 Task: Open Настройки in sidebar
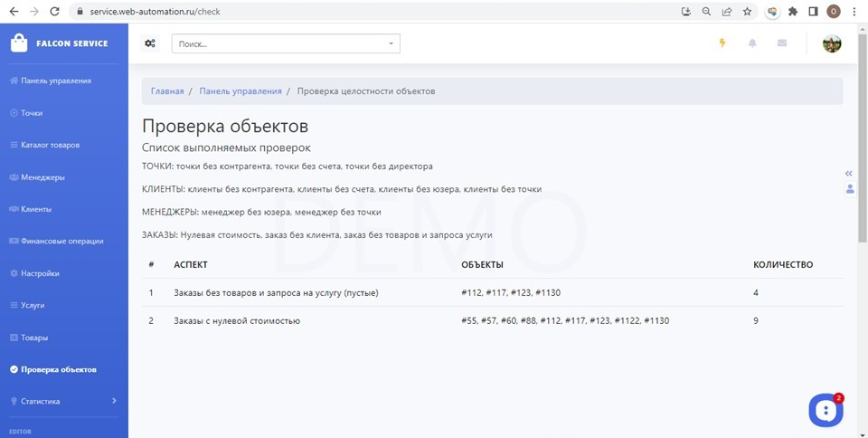[x=34, y=273]
